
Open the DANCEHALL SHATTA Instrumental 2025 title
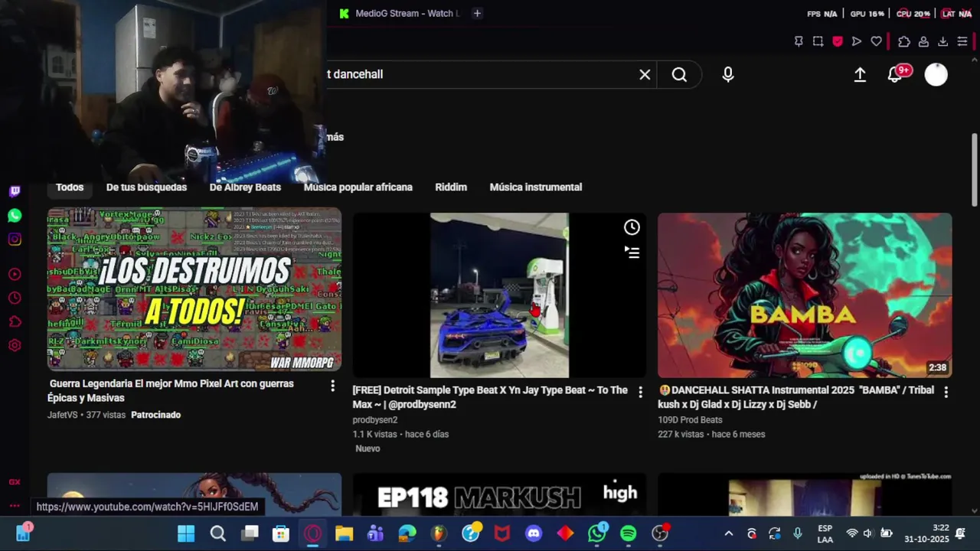[x=796, y=397]
